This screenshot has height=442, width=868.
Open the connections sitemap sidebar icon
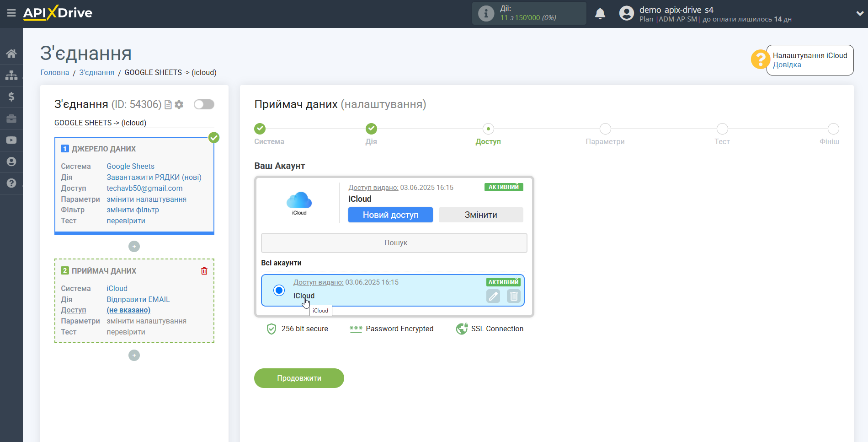coord(11,75)
